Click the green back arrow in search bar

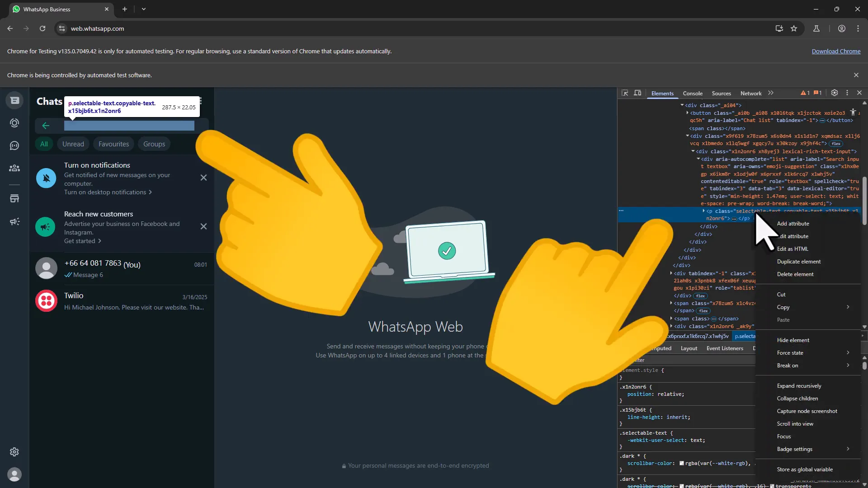pyautogui.click(x=46, y=126)
